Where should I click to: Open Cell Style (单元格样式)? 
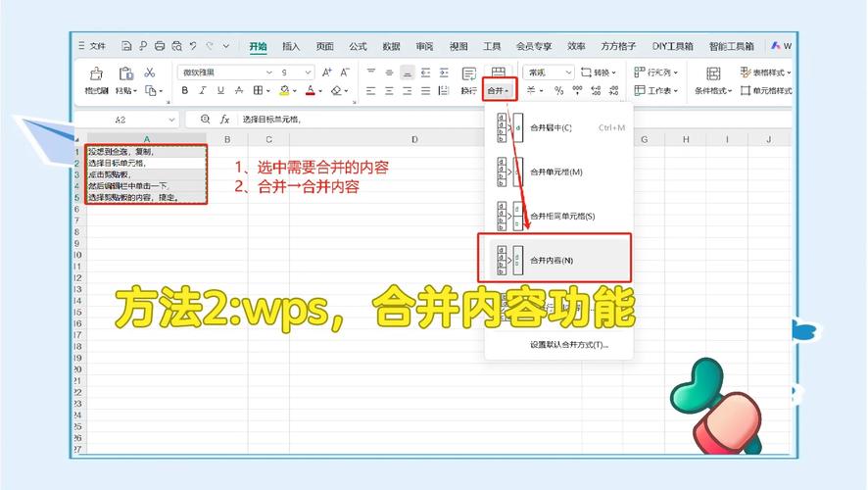point(767,91)
